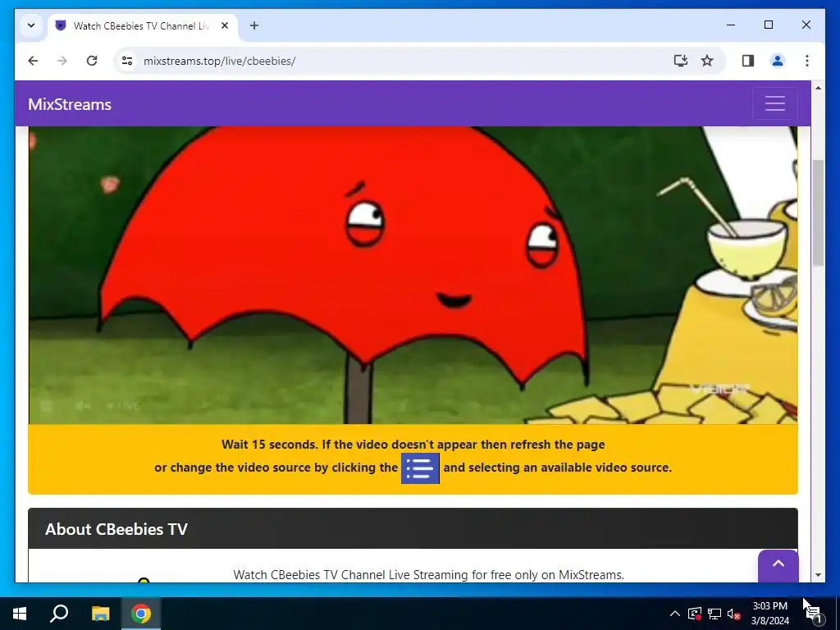Open the browser side panel
840x630 pixels.
[x=748, y=61]
